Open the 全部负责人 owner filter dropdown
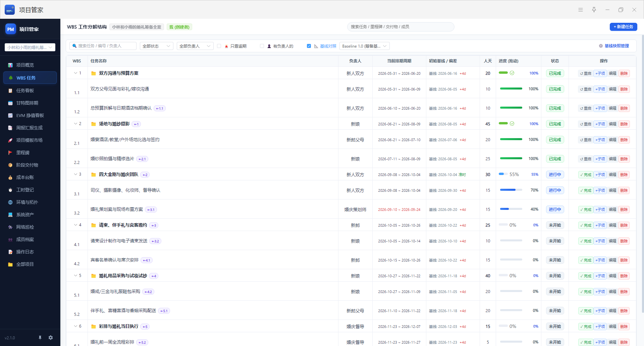This screenshot has width=644, height=346. click(x=195, y=46)
